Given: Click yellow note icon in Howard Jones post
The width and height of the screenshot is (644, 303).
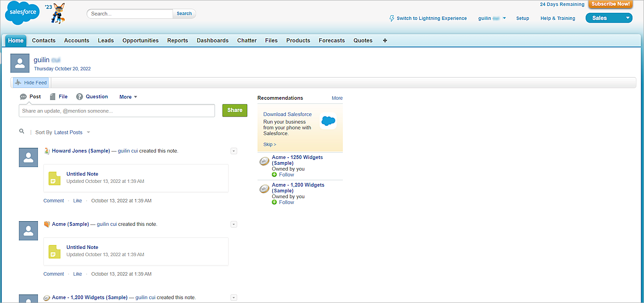Looking at the screenshot, I should click(55, 178).
